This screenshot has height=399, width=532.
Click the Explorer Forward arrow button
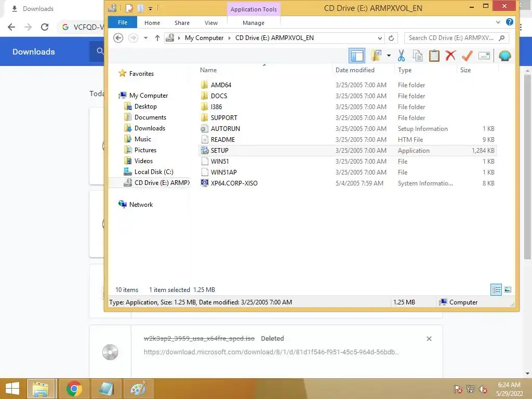(134, 37)
